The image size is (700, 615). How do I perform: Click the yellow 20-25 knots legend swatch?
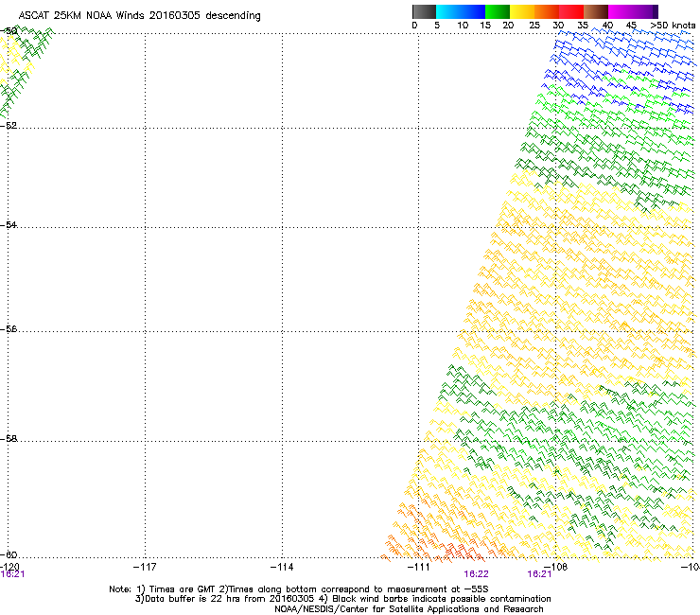(x=522, y=11)
